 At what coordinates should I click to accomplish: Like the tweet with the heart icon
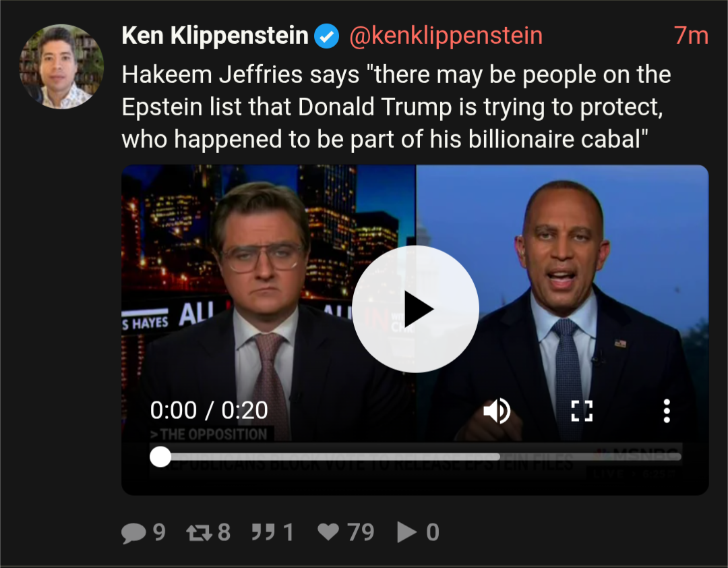coord(328,532)
